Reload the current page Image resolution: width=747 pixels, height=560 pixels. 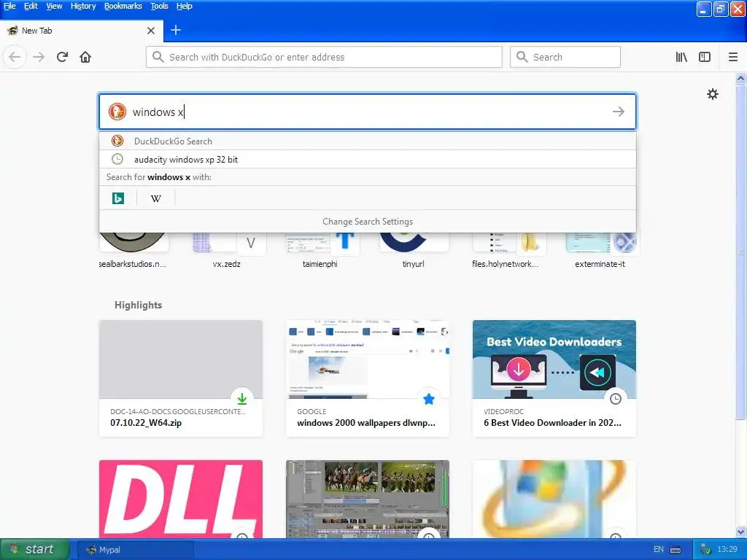[x=62, y=57]
